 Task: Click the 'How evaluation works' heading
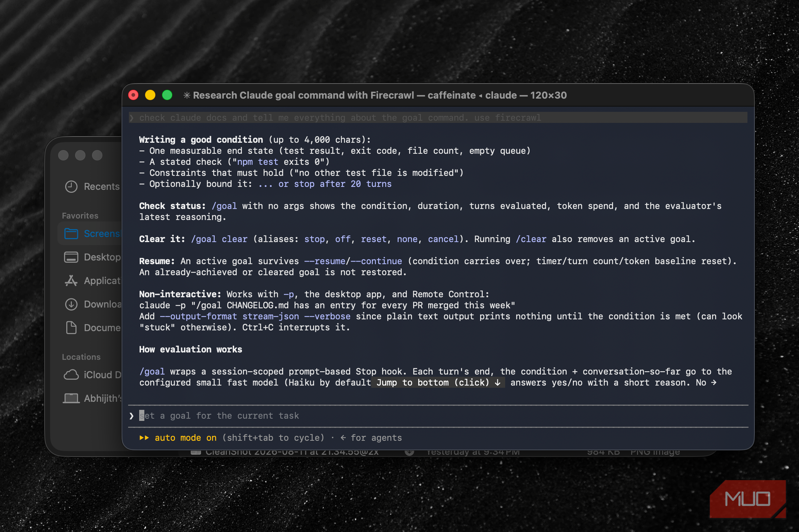coord(191,350)
